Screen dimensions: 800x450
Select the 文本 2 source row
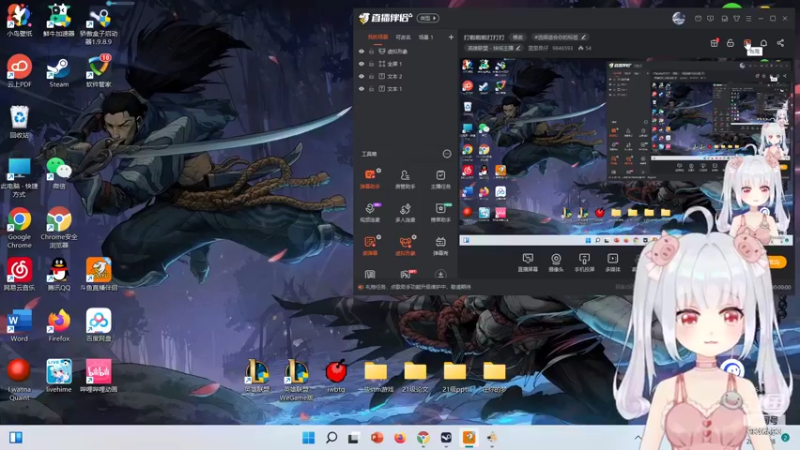(x=405, y=77)
